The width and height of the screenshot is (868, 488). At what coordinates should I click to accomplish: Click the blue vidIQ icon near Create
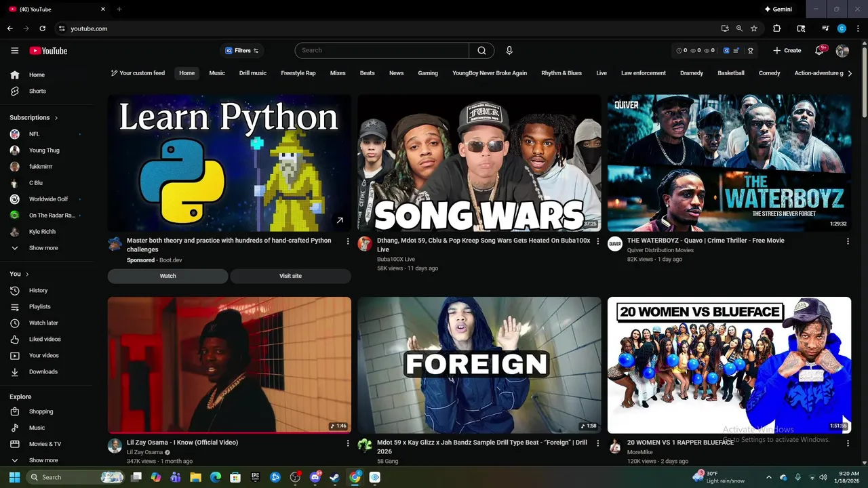click(x=726, y=51)
